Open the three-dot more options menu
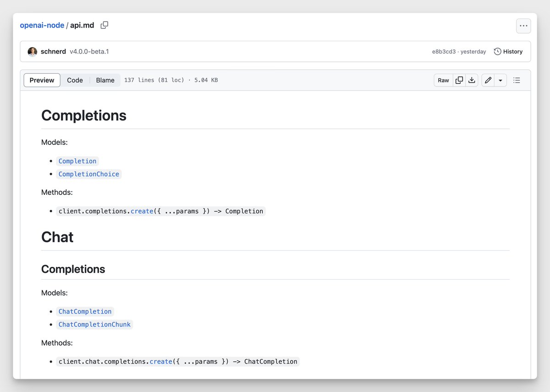The width and height of the screenshot is (550, 392). tap(523, 26)
